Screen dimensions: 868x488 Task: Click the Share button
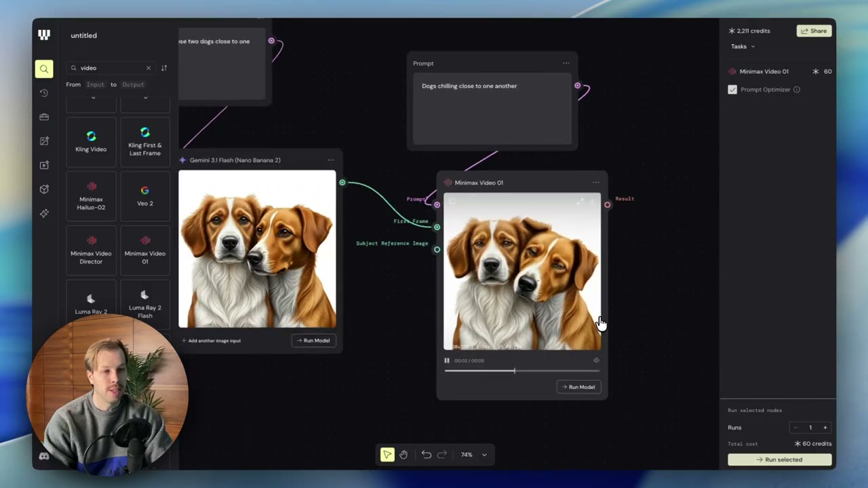tap(814, 31)
